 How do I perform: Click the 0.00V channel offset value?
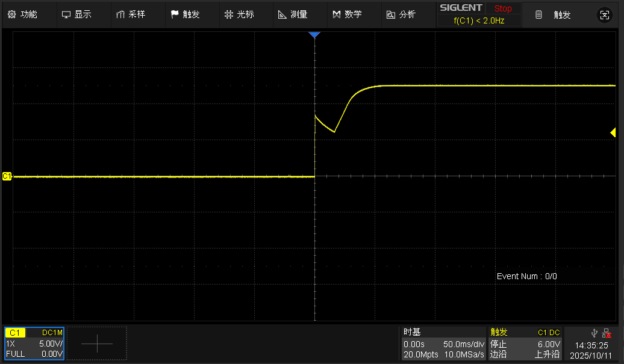(x=52, y=354)
